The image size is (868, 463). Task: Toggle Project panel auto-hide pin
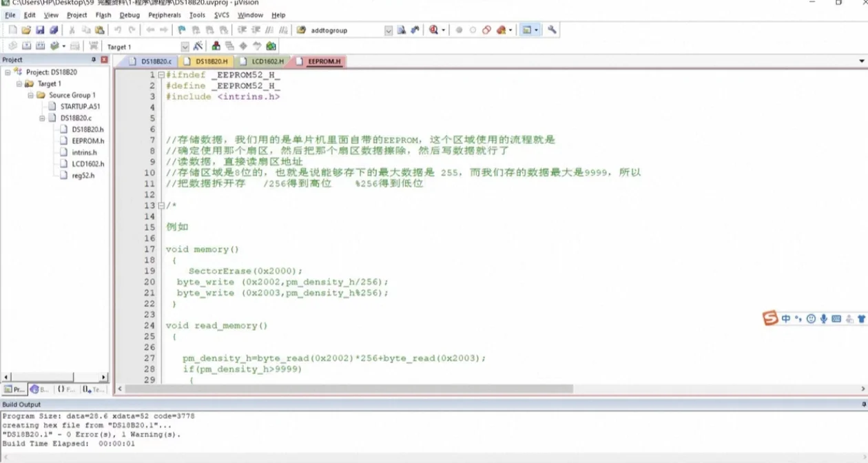click(94, 60)
